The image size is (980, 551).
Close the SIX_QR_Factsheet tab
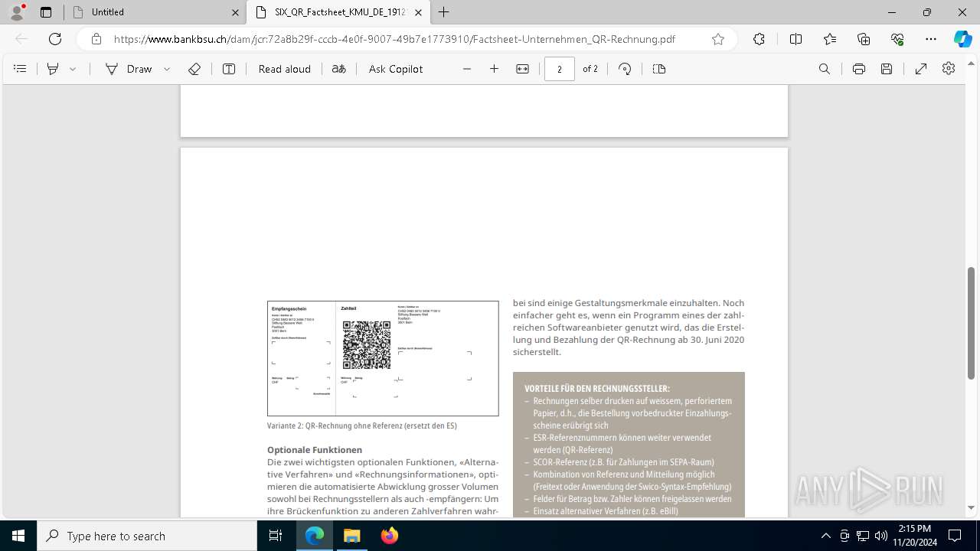pos(419,12)
